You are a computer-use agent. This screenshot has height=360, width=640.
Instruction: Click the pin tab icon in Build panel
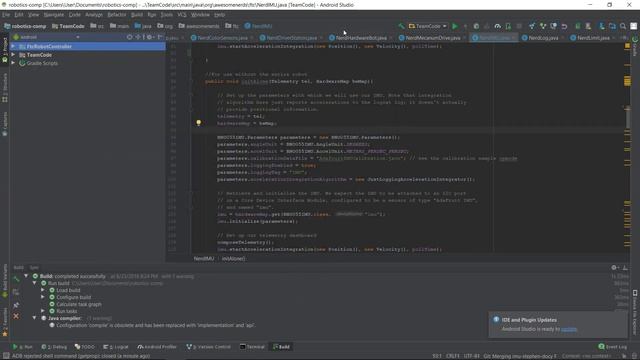[x=16, y=305]
